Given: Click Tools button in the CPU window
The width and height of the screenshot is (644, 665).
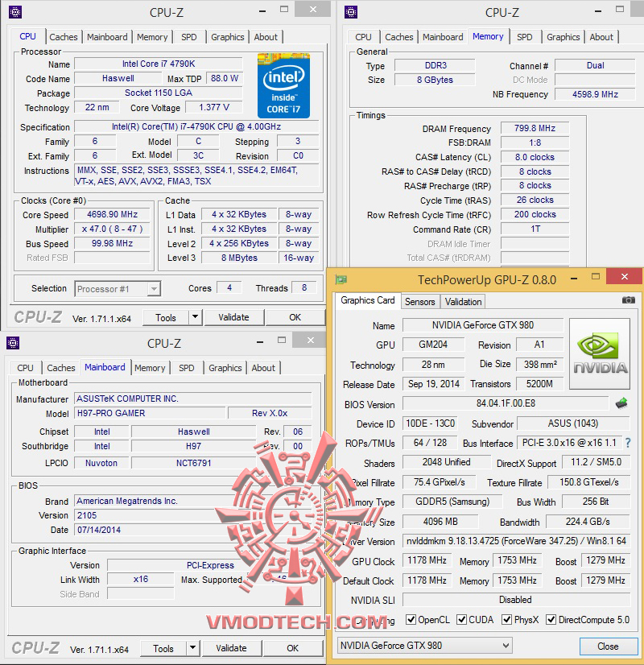Looking at the screenshot, I should pos(166,317).
